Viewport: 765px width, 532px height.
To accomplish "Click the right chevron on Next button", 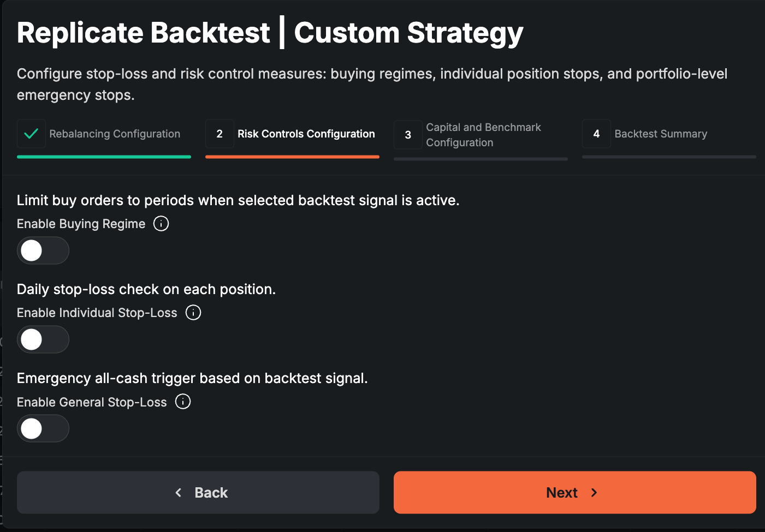I will 594,493.
